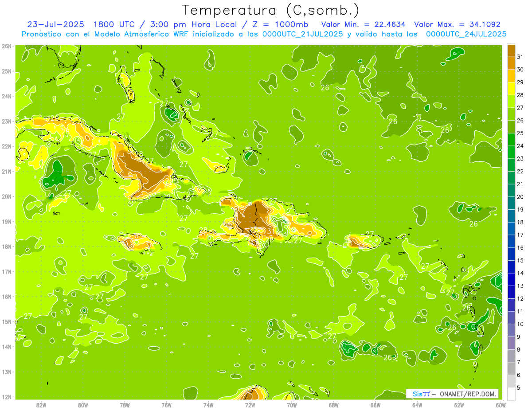Click the '64W' longitude axis label

coord(417,405)
